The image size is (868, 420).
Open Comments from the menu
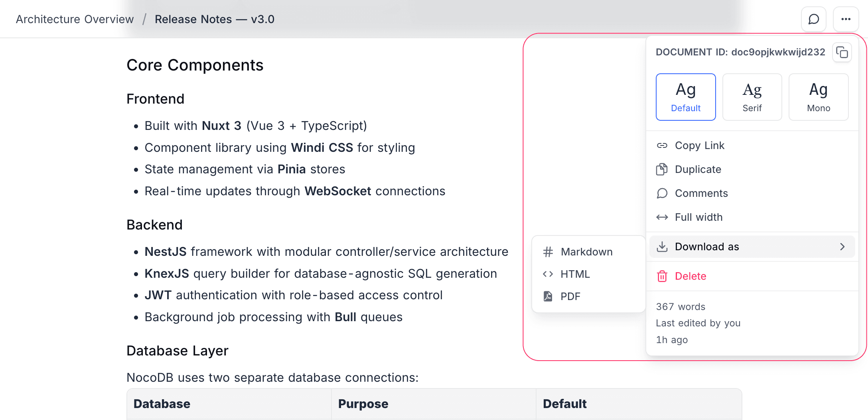(701, 193)
